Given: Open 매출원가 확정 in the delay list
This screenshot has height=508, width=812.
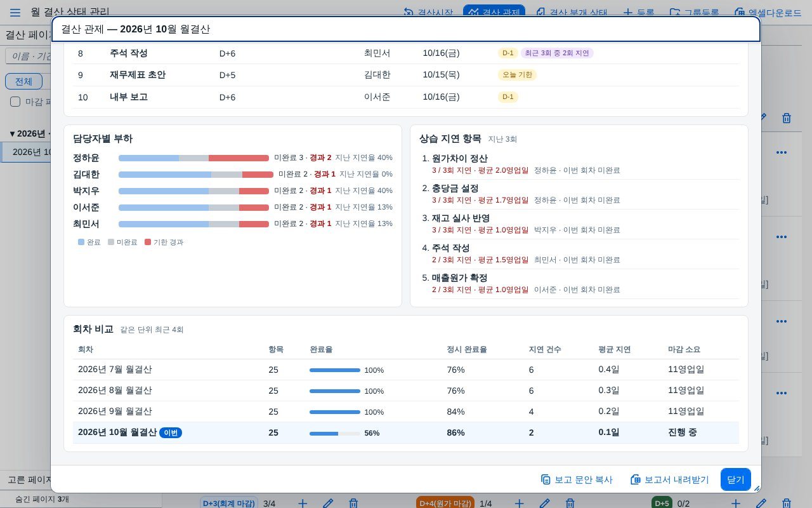Looking at the screenshot, I should coord(460,278).
